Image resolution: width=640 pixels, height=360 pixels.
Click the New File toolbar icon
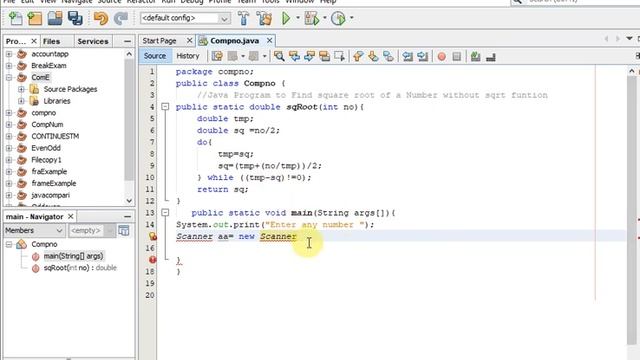coord(16,18)
